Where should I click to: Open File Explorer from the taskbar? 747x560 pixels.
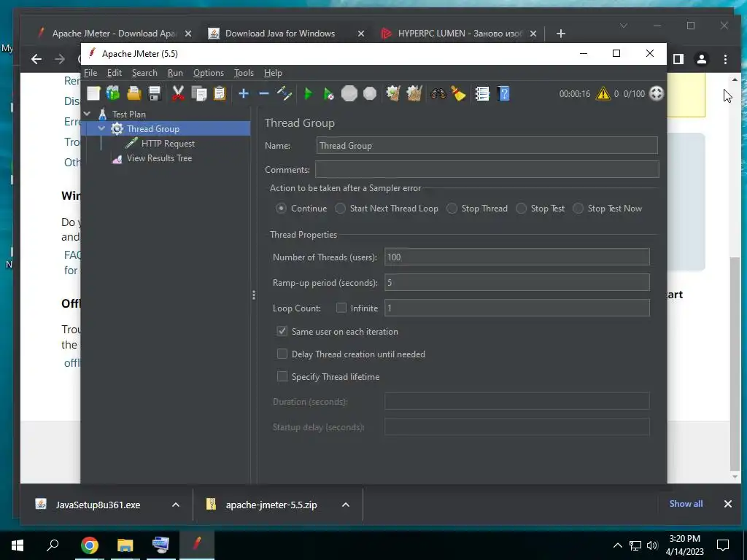tap(125, 545)
